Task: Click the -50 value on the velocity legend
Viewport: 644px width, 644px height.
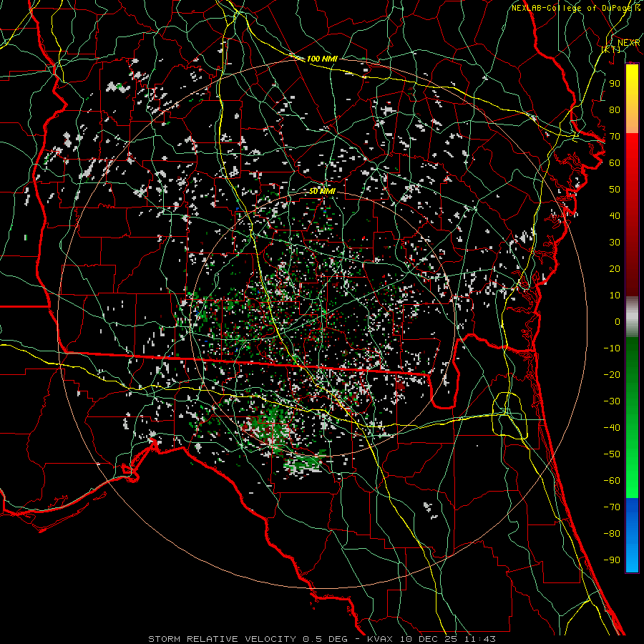Action: (x=612, y=454)
